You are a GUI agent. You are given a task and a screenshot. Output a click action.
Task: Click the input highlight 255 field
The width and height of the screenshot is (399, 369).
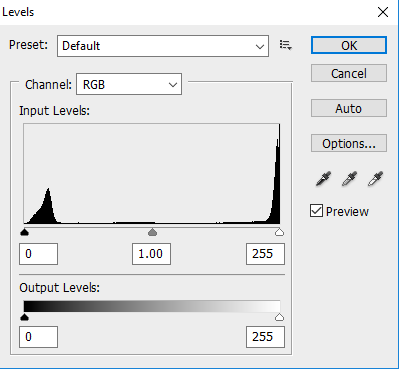pyautogui.click(x=265, y=254)
